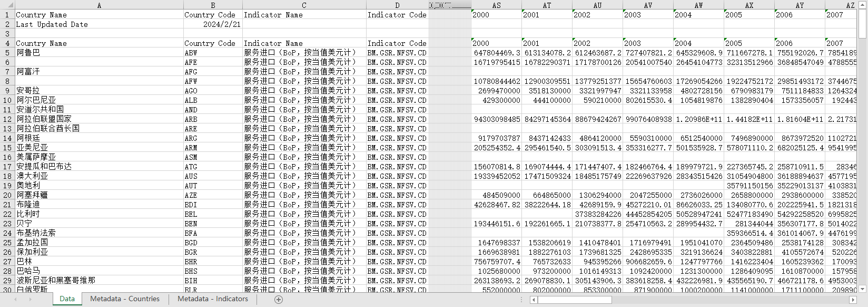The height and width of the screenshot is (307, 868).
Task: Select row 20 header
Action: (x=7, y=195)
